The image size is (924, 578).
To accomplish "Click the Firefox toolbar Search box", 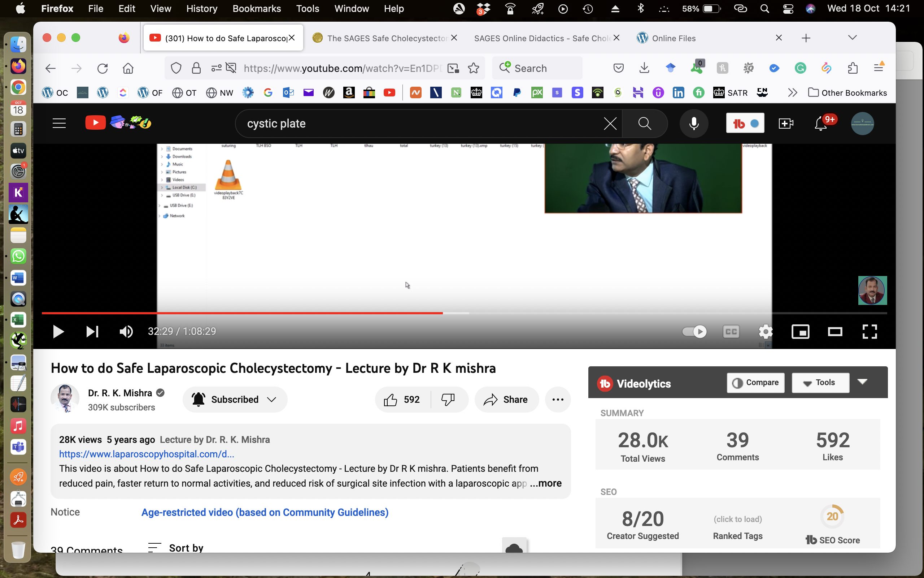I will (537, 68).
